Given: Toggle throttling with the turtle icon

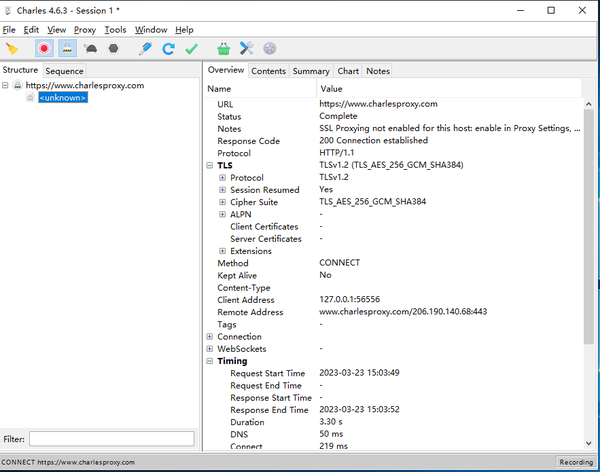Looking at the screenshot, I should point(91,48).
